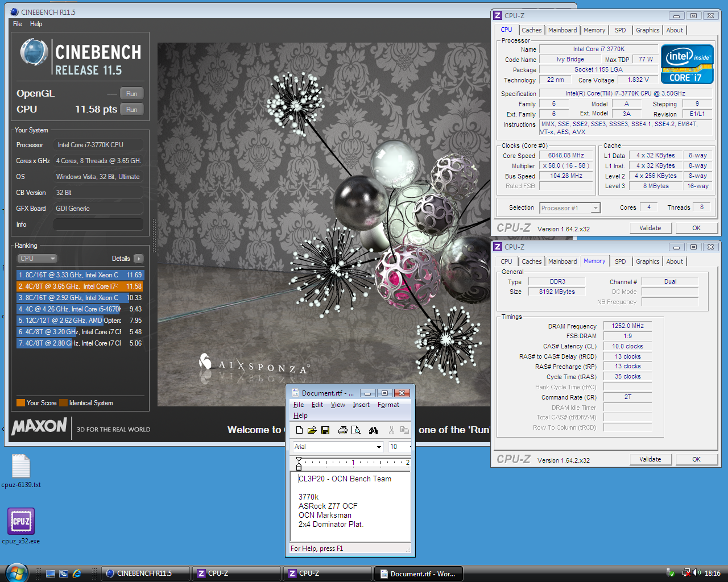Click the disconnected network tray icon

tap(686, 573)
